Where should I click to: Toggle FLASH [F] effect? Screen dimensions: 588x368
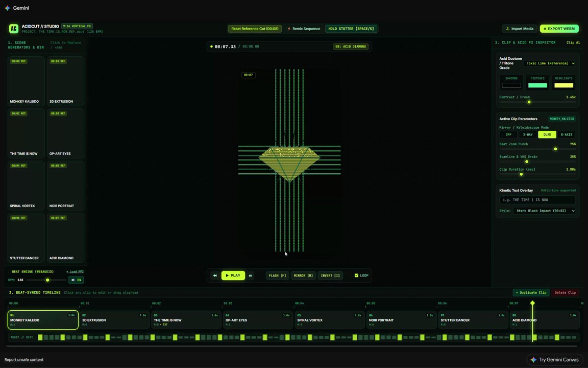278,275
